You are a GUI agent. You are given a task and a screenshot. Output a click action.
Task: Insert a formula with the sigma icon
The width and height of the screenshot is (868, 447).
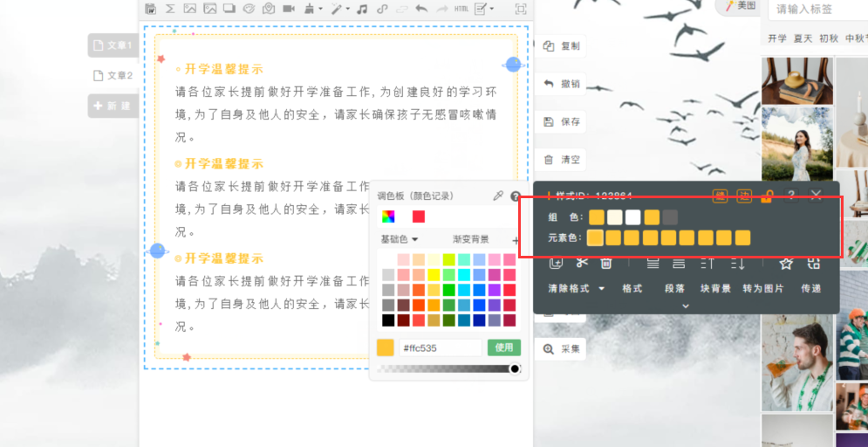coord(170,9)
